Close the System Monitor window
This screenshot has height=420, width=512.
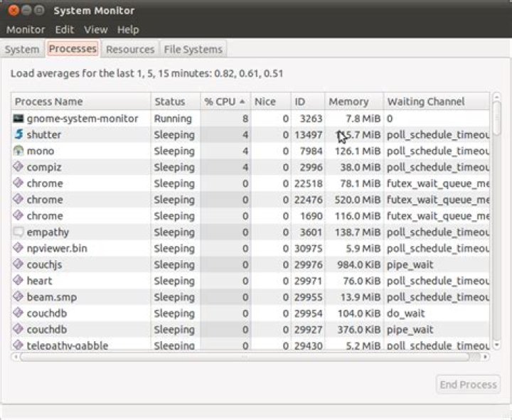tap(14, 11)
